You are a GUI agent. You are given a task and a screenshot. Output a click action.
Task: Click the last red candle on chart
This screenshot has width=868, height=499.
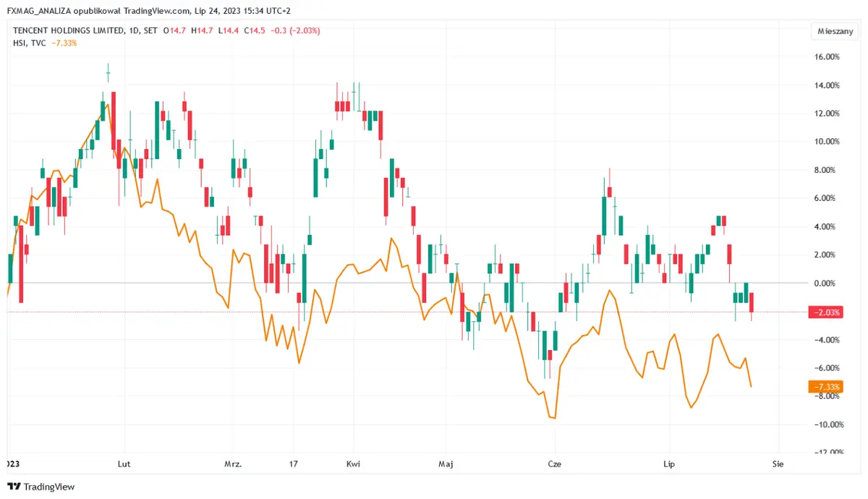752,303
